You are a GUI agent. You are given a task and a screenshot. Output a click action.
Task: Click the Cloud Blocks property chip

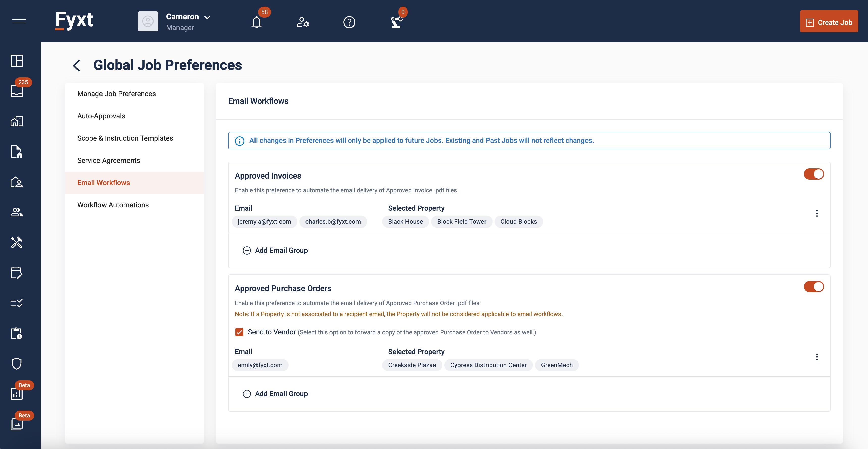coord(519,222)
